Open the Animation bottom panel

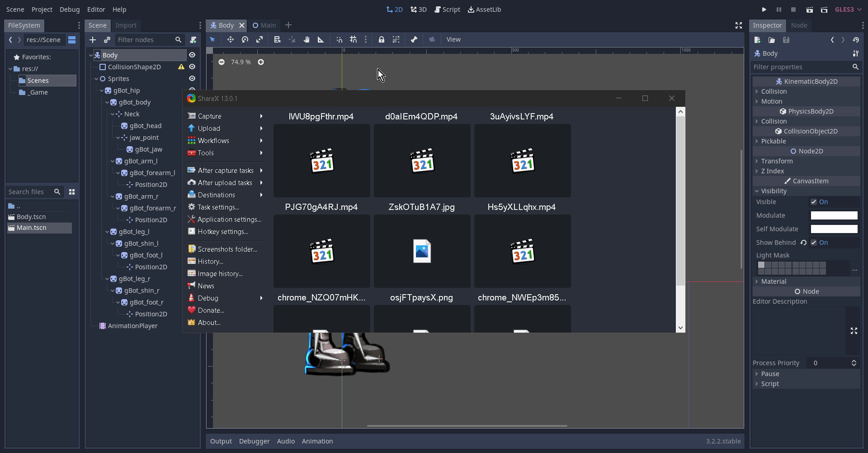click(317, 441)
